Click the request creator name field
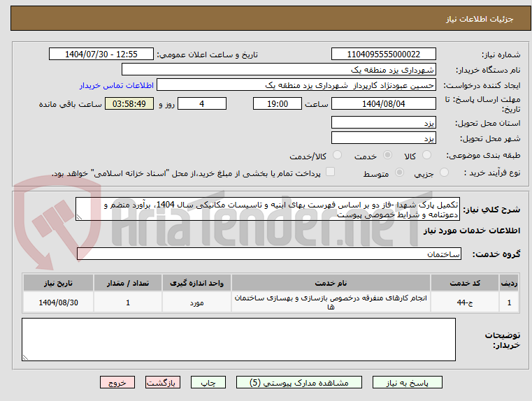This screenshot has width=532, height=401. (296, 85)
